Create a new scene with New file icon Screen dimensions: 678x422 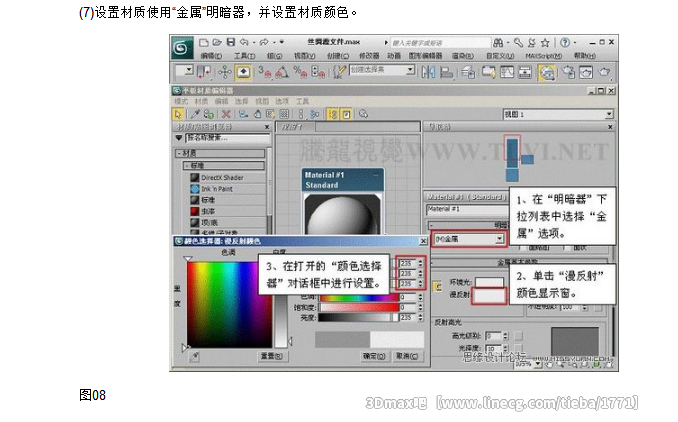tap(204, 42)
